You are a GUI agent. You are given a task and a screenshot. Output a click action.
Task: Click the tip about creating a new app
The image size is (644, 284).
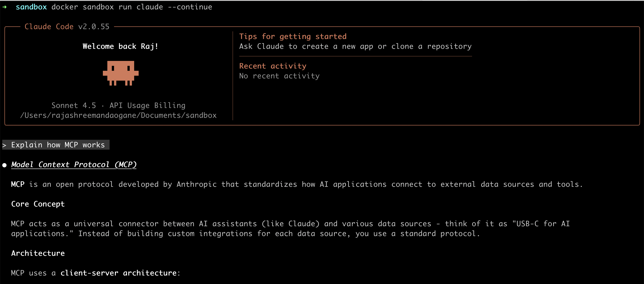(x=355, y=46)
